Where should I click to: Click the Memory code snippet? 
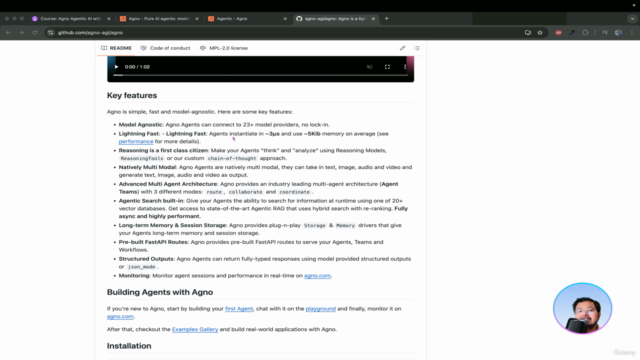(345, 225)
